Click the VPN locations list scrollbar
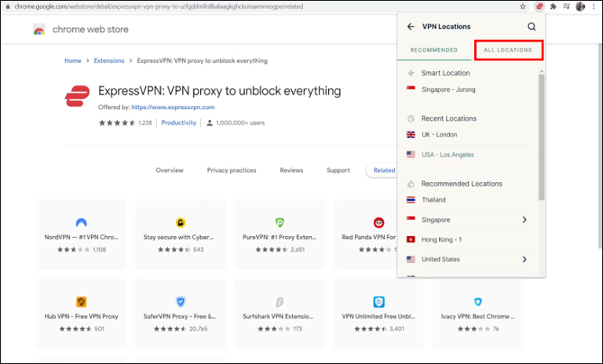603x364 pixels. click(541, 133)
